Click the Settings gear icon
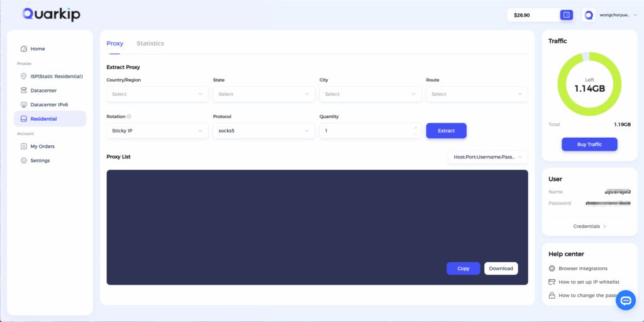644x322 pixels. tap(24, 160)
